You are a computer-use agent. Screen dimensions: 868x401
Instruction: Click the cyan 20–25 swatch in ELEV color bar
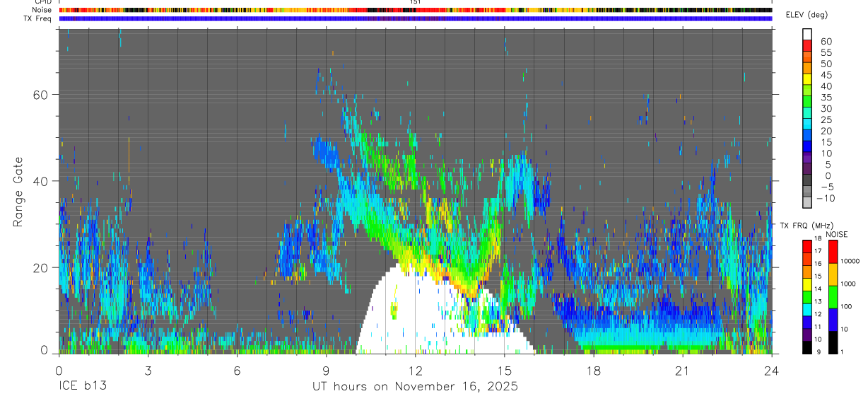tap(807, 124)
